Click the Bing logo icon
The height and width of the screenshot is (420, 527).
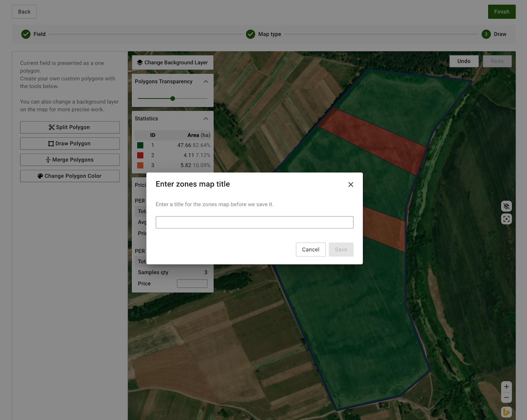tap(506, 412)
